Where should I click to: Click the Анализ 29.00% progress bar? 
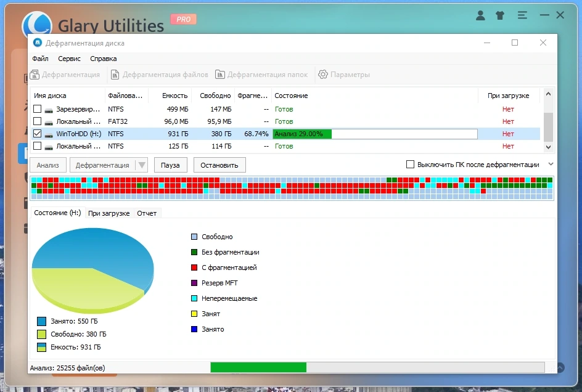click(375, 134)
